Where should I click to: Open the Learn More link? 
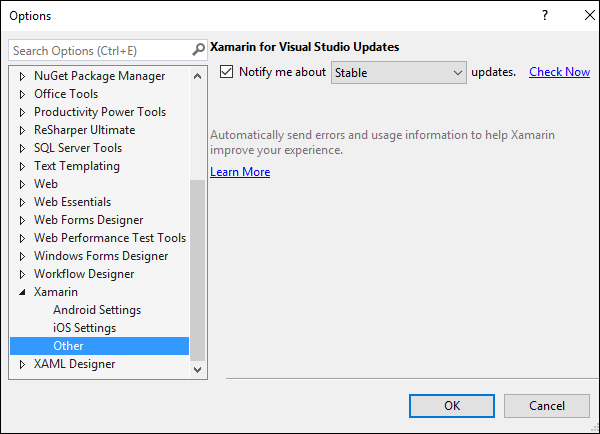(240, 172)
